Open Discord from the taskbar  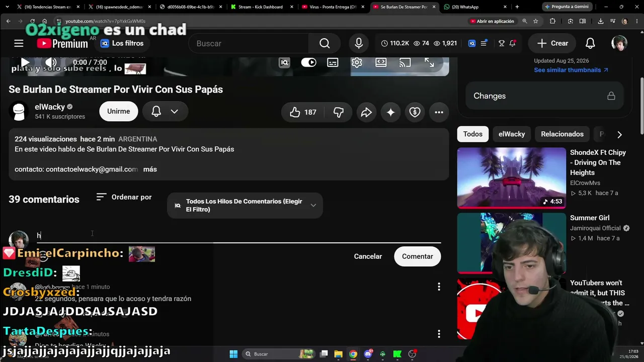point(368,354)
